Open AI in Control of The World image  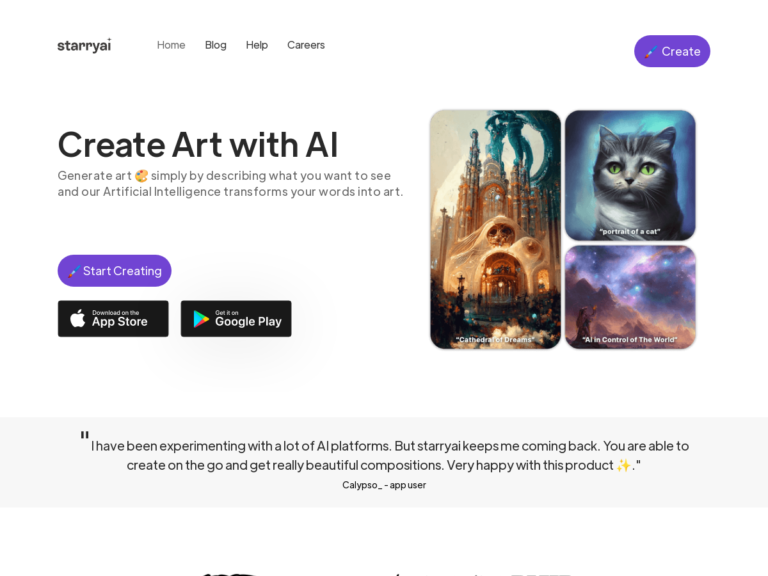point(630,297)
